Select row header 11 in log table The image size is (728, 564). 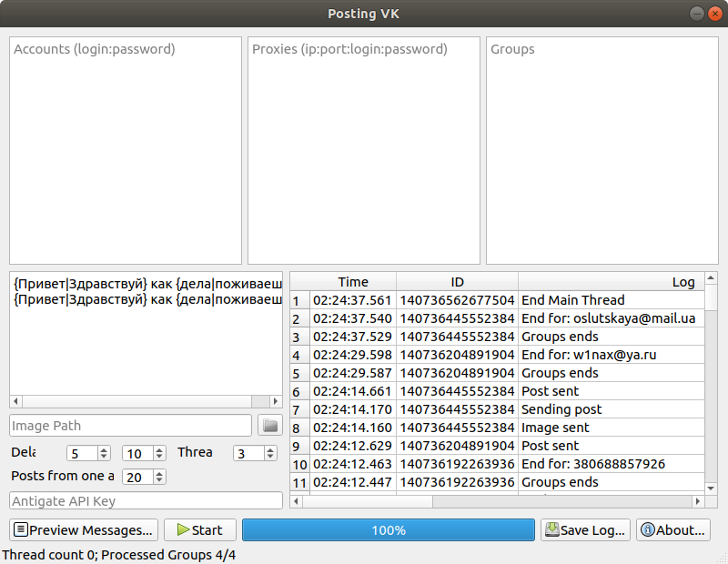tap(299, 483)
